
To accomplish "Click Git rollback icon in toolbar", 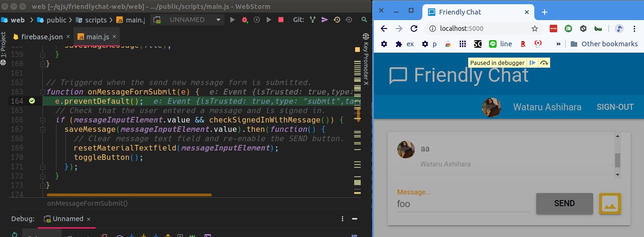I will (349, 20).
